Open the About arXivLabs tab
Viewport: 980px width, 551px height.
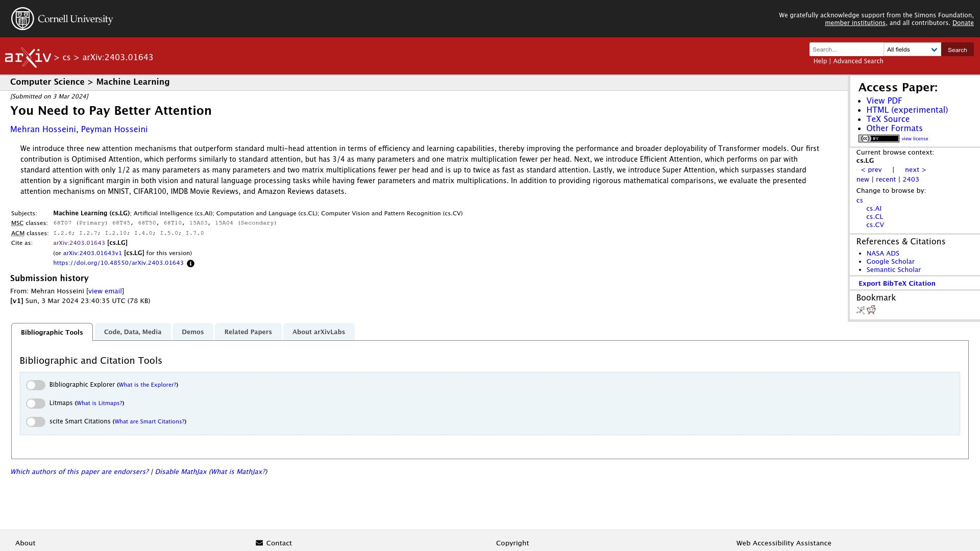[318, 332]
